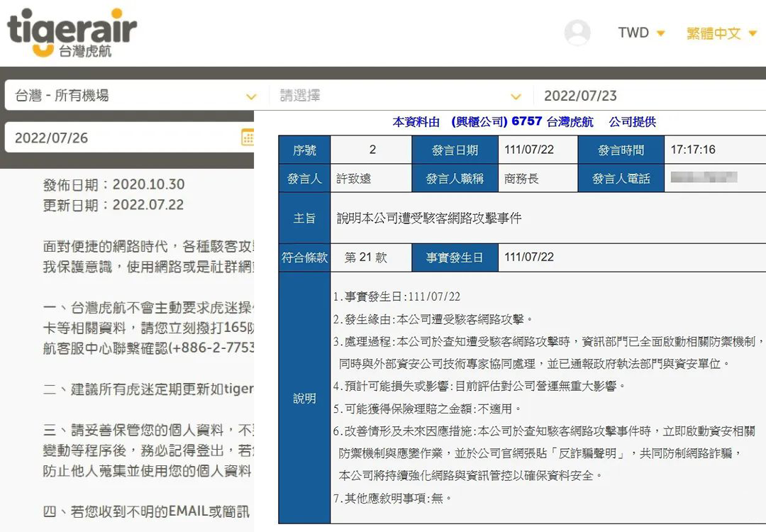Click the subject text 說明本公司遭受駭客網路攻擊事件

pyautogui.click(x=429, y=218)
